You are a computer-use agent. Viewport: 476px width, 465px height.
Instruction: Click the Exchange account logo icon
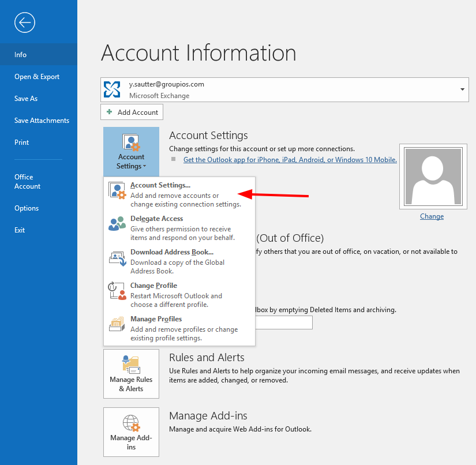[x=112, y=89]
